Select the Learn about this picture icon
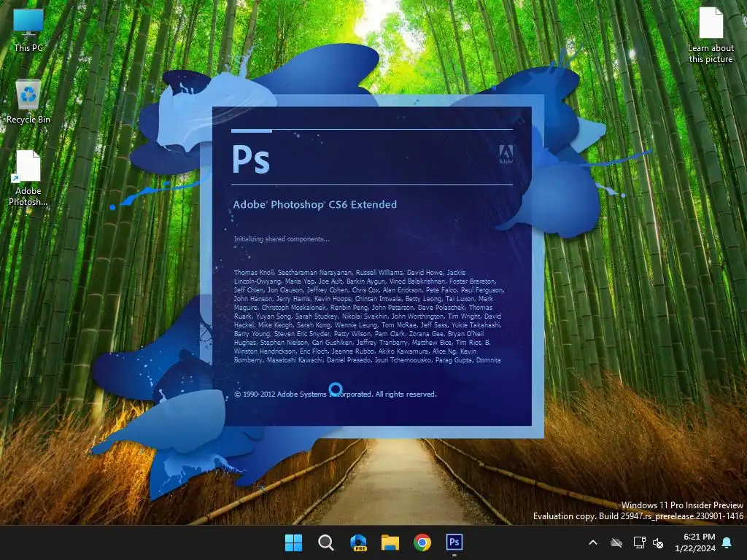The width and height of the screenshot is (747, 560). (x=711, y=35)
